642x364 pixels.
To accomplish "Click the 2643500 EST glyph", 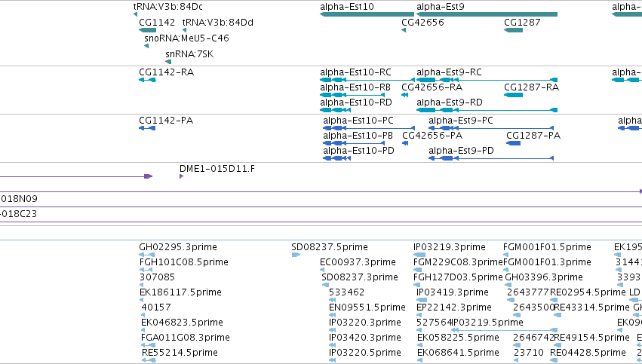I will 517,315.
